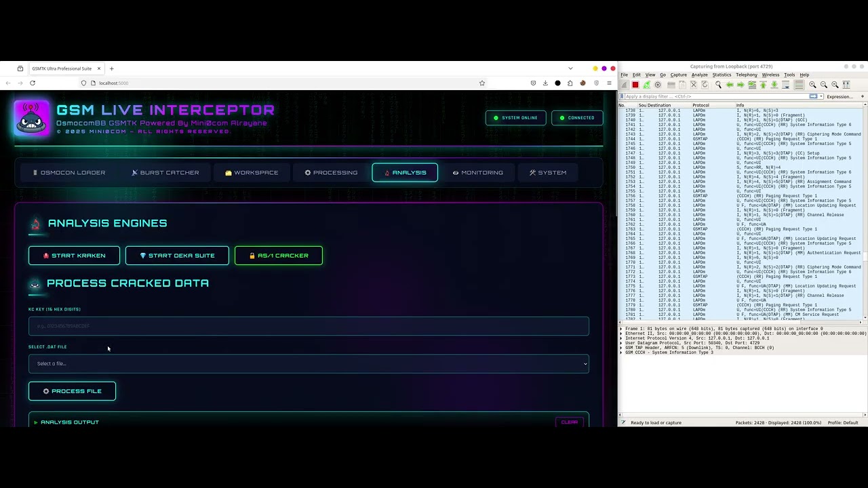Click the A5/1 CRACKER button
This screenshot has width=868, height=488.
coord(278,256)
